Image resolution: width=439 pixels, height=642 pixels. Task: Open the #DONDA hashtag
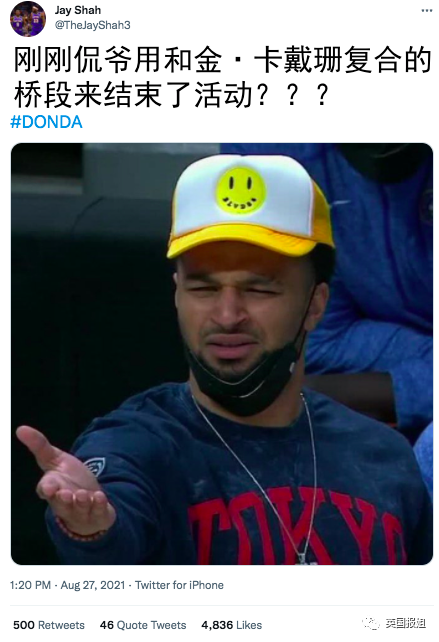pyautogui.click(x=46, y=122)
